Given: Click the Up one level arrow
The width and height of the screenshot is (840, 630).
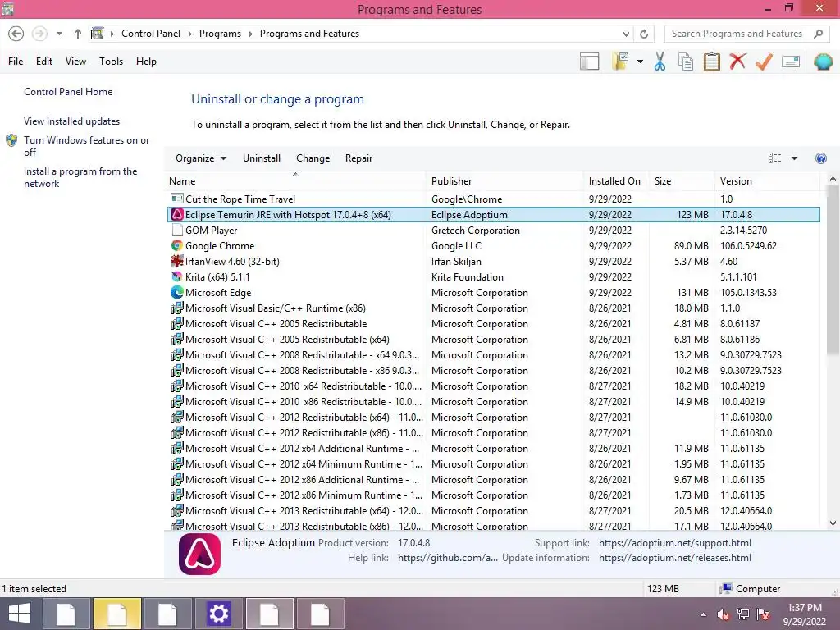Looking at the screenshot, I should click(x=78, y=34).
